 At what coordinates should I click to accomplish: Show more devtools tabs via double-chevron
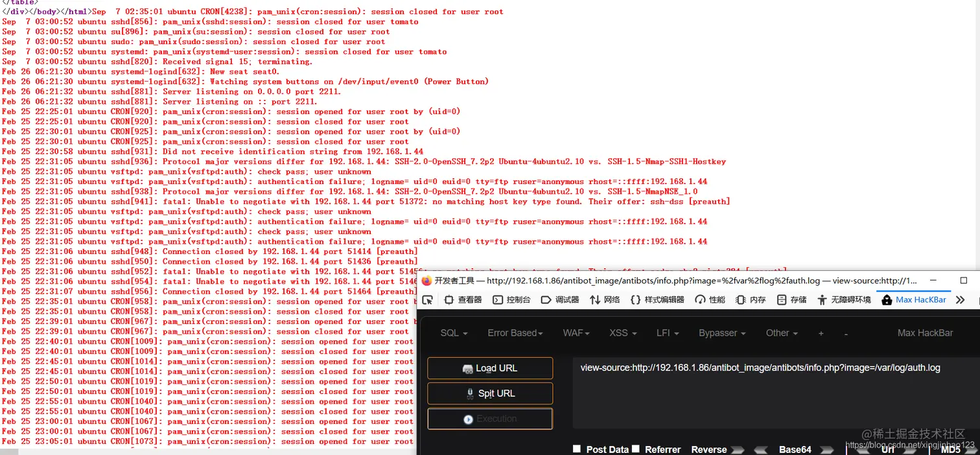click(961, 299)
